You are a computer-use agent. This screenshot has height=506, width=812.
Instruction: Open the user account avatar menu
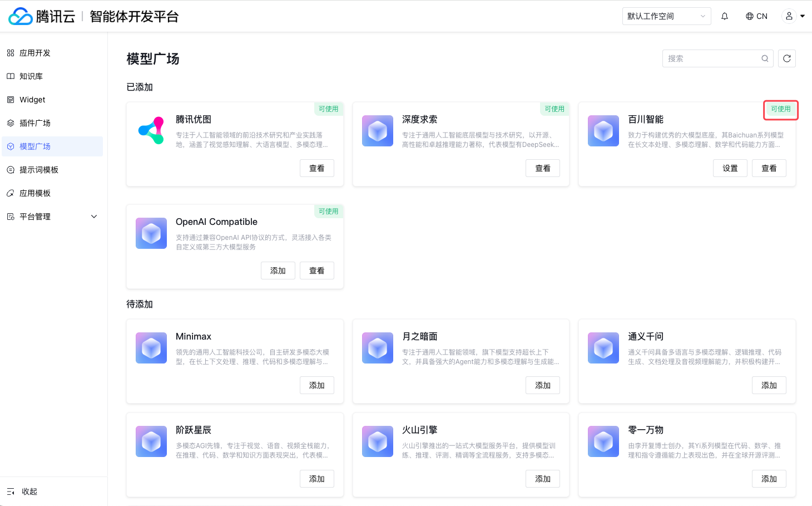click(x=789, y=16)
